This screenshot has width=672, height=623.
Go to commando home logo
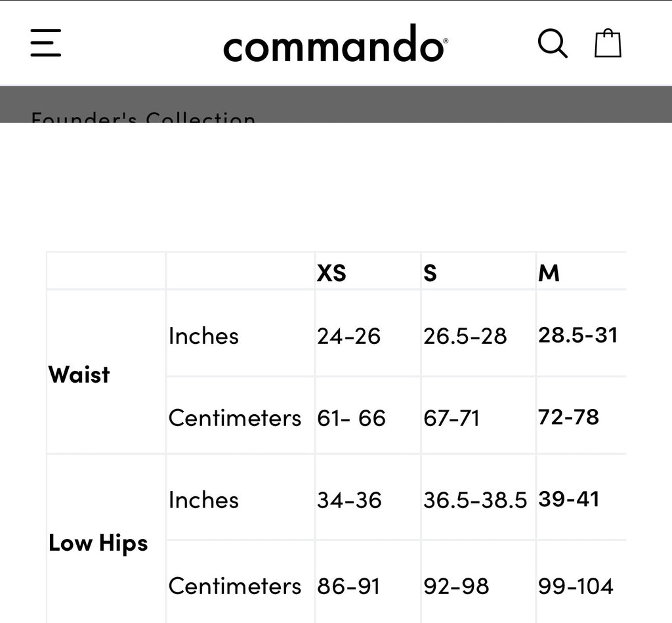click(x=335, y=43)
